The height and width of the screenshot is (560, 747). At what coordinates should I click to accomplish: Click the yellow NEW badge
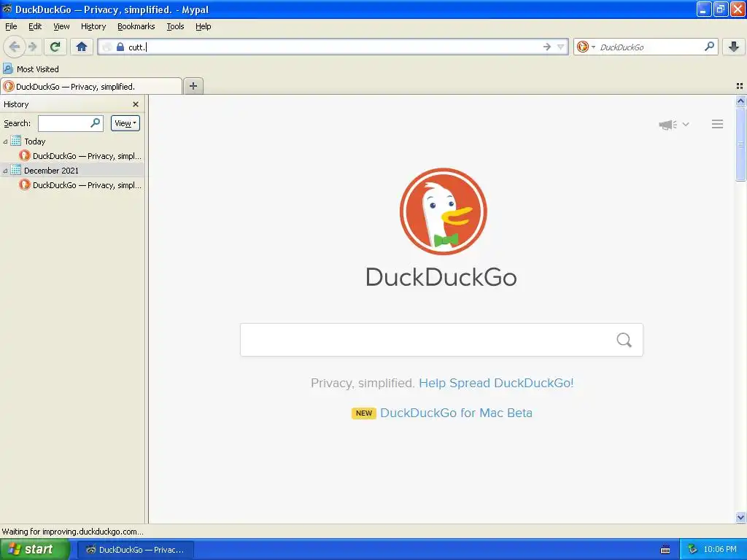coord(364,413)
